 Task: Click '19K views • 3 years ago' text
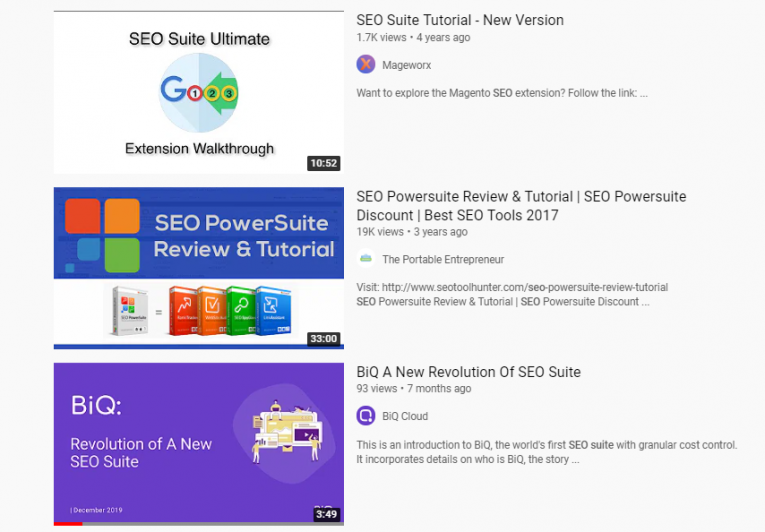[x=412, y=232]
